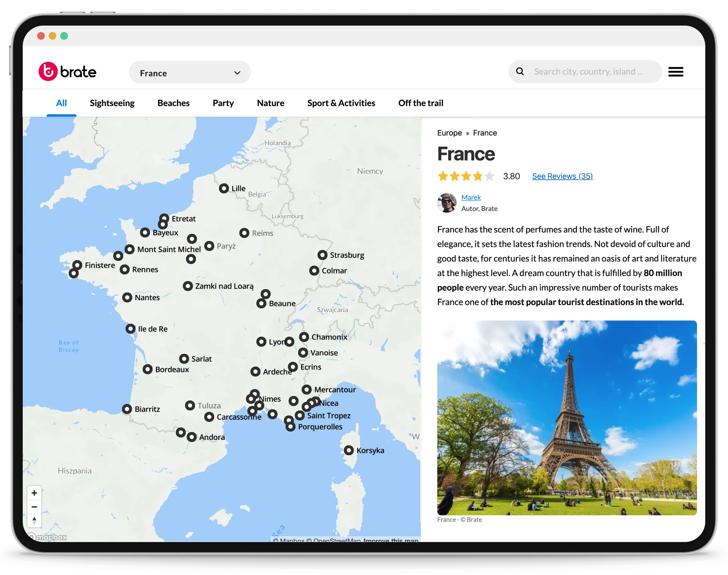
Task: Reset map bearing with compass button
Action: pos(34,521)
